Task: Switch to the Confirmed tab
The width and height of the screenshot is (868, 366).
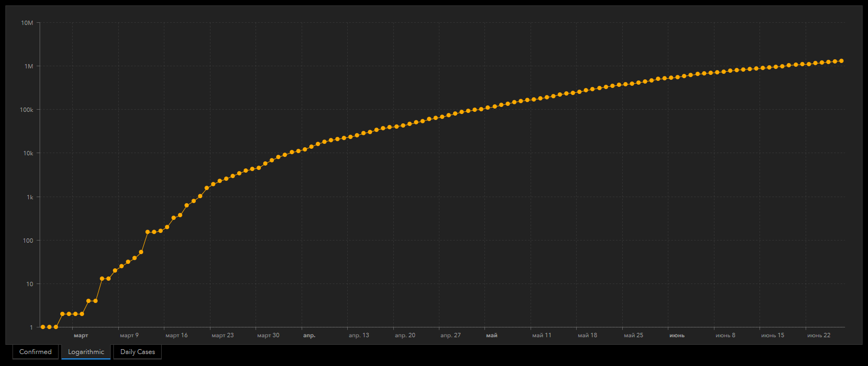Action: [x=35, y=352]
